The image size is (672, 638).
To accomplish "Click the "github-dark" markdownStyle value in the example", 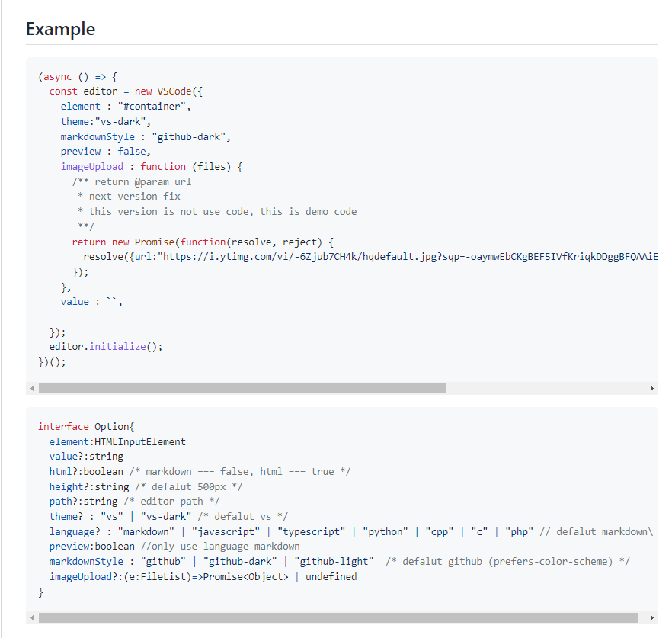I will click(x=190, y=137).
